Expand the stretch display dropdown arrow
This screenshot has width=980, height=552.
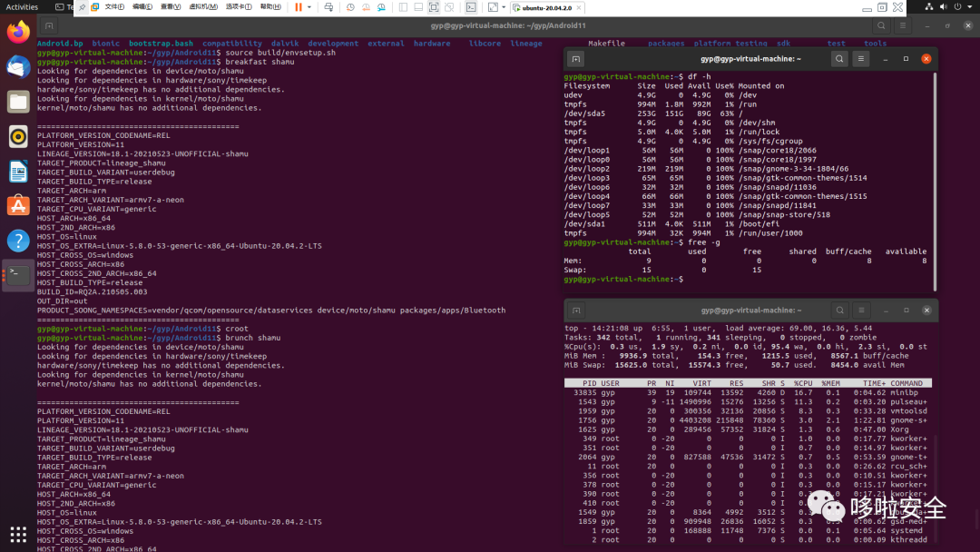tap(504, 7)
